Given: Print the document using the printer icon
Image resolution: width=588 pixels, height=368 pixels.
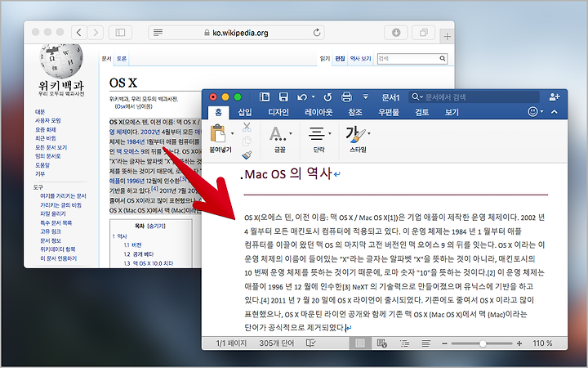Looking at the screenshot, I should (x=346, y=97).
